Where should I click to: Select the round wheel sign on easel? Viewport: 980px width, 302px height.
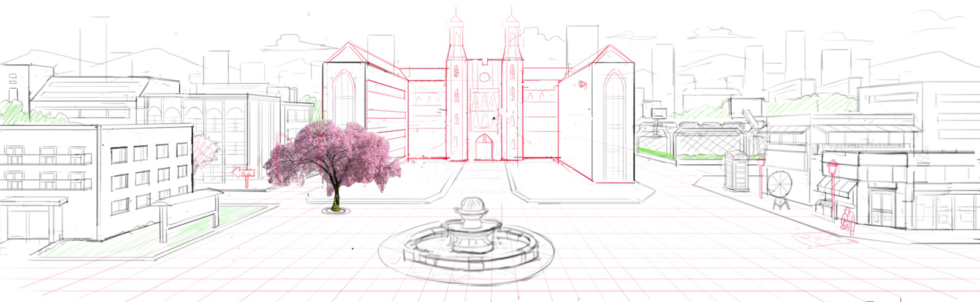(x=780, y=190)
